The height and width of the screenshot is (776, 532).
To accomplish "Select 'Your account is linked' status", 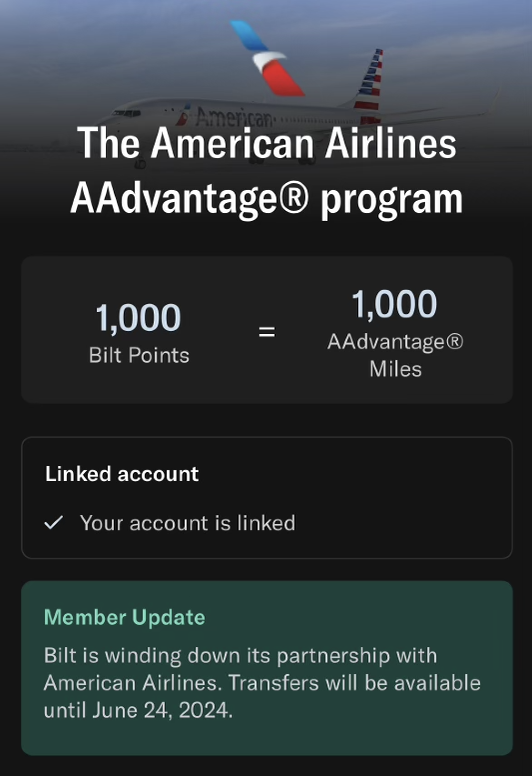I will tap(188, 523).
